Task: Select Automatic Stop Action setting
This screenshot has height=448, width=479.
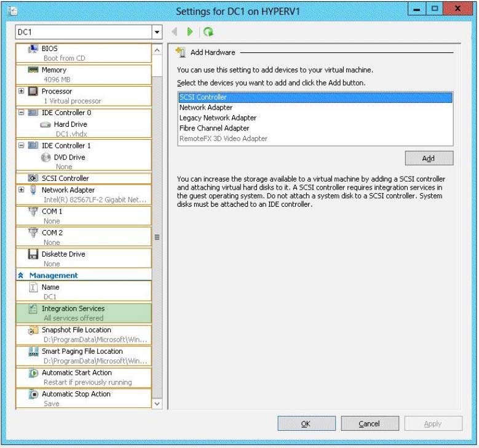Action: pyautogui.click(x=84, y=399)
